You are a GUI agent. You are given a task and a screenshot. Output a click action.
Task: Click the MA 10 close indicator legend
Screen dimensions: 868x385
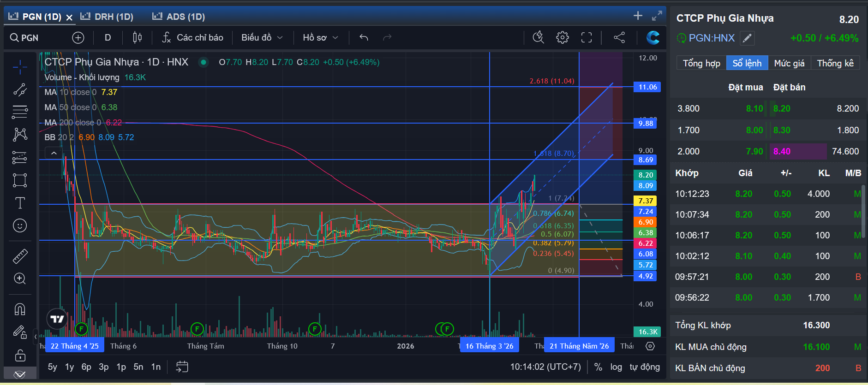(x=81, y=92)
